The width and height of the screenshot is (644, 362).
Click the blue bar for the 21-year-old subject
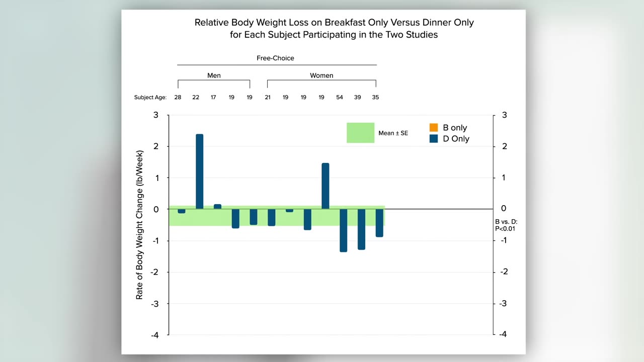272,217
